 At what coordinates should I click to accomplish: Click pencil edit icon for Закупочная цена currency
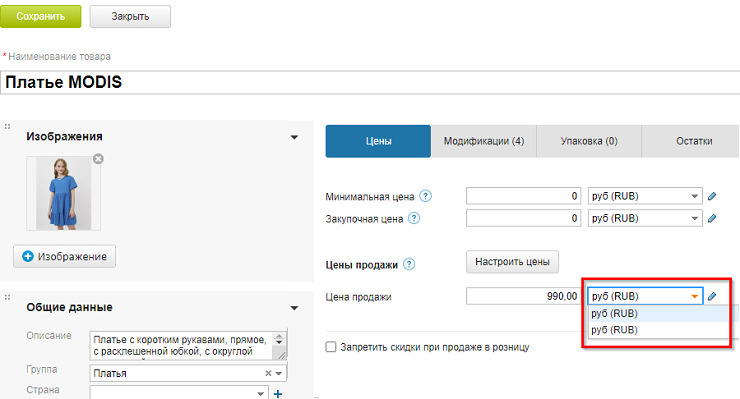[x=712, y=218]
